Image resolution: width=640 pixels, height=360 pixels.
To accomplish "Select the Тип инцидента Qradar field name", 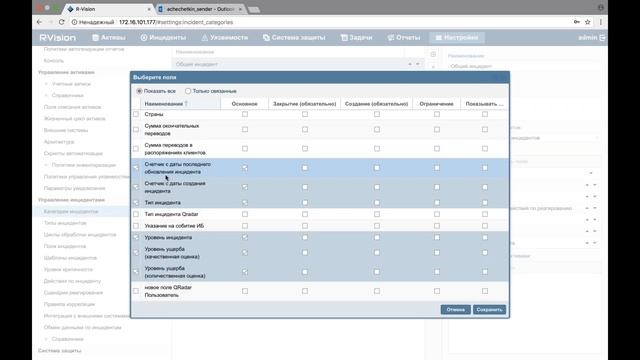I will [x=171, y=214].
